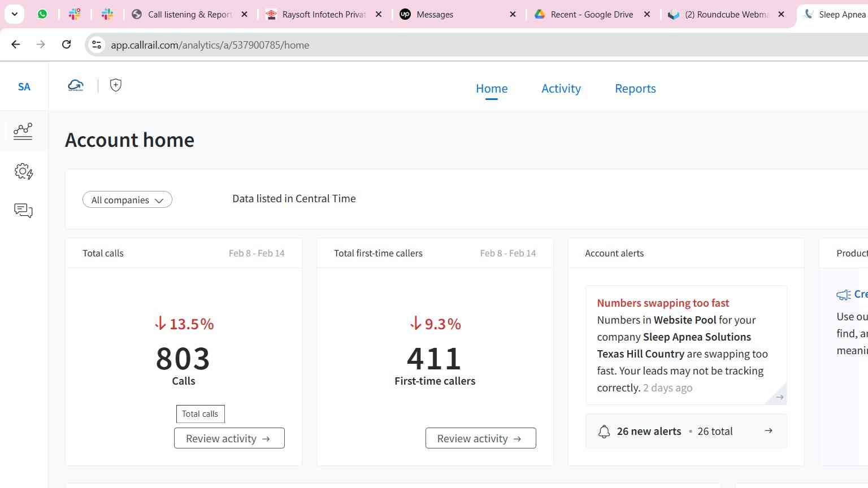The height and width of the screenshot is (488, 868).
Task: Click the site information icon in address bar
Action: tap(97, 45)
